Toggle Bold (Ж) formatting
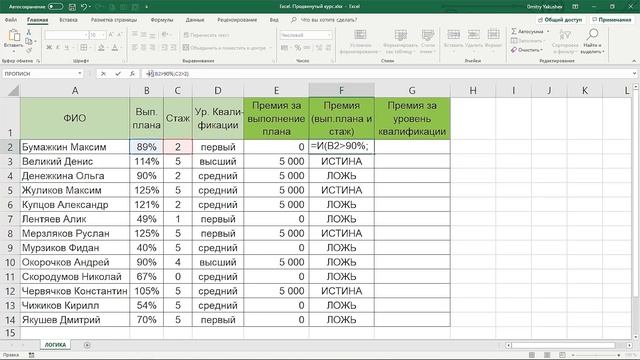Viewport: 640px width, 360px height. click(49, 48)
